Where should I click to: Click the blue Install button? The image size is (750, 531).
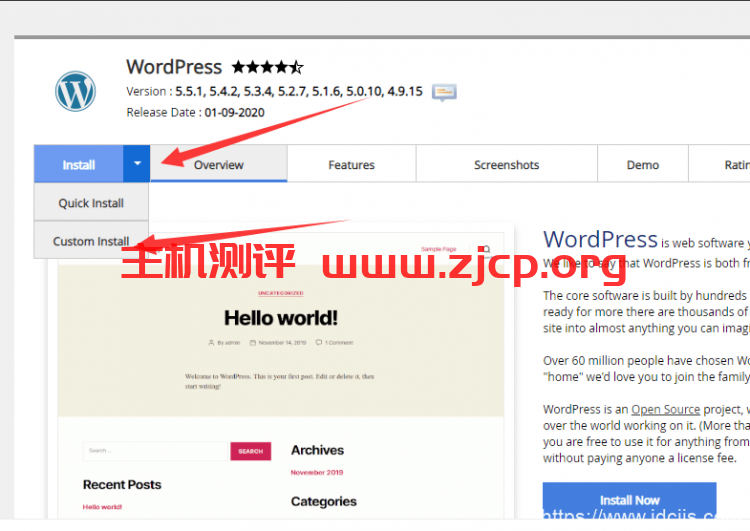pyautogui.click(x=78, y=165)
